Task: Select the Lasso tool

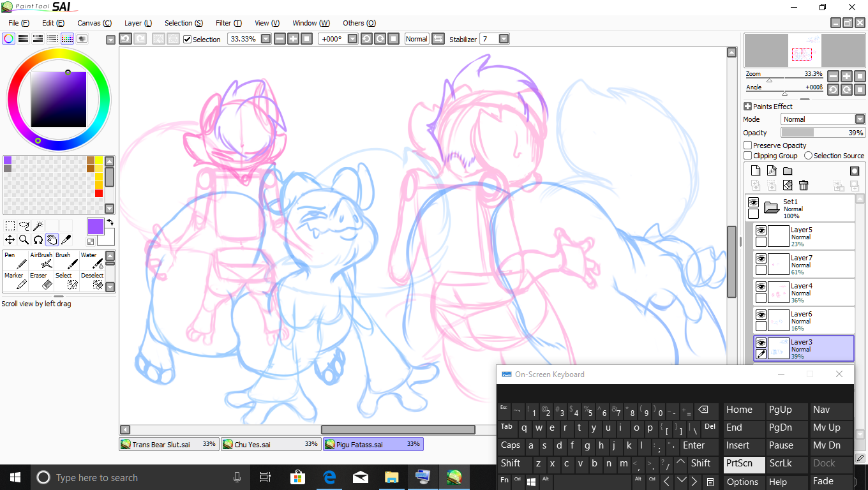Action: [x=24, y=226]
